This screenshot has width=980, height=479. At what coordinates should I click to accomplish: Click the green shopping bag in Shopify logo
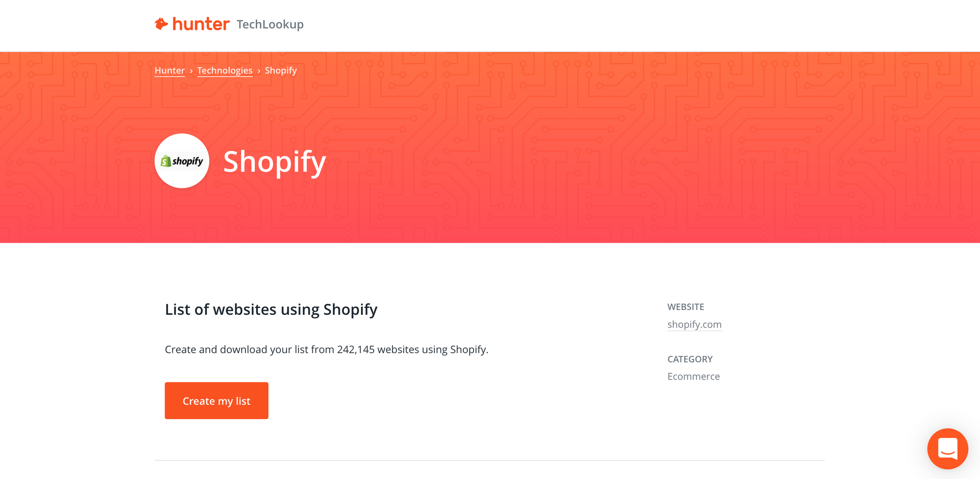point(166,161)
